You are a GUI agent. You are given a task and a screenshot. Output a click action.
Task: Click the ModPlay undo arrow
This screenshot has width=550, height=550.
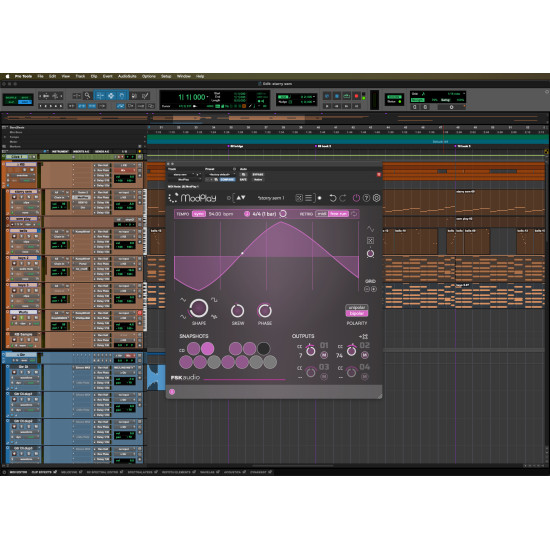tap(333, 198)
